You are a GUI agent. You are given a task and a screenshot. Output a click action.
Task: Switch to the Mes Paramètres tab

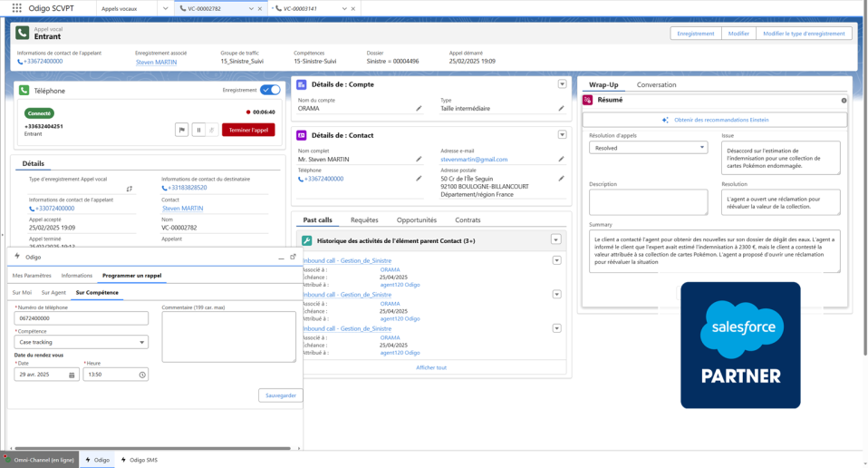point(32,275)
